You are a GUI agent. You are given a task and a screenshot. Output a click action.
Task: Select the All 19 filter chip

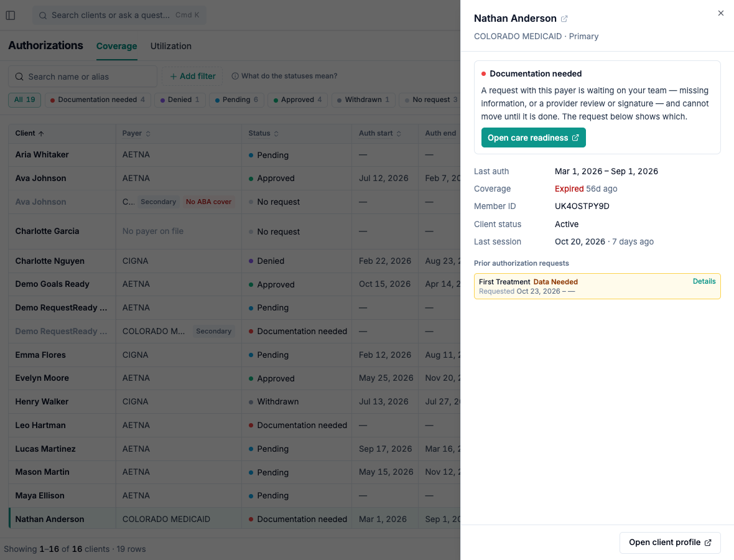24,100
